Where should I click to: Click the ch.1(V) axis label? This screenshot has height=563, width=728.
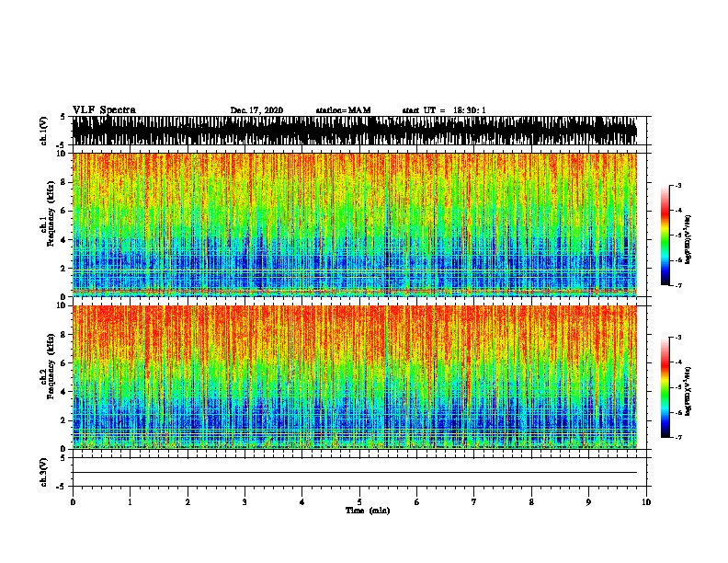(44, 131)
